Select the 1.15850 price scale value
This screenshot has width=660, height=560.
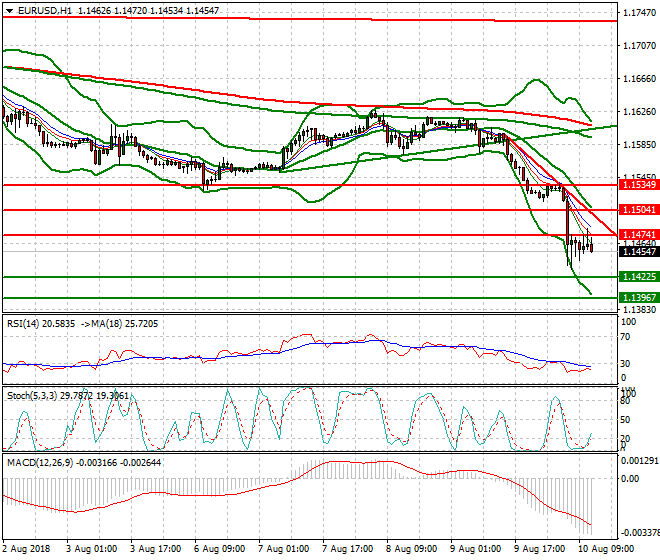639,144
